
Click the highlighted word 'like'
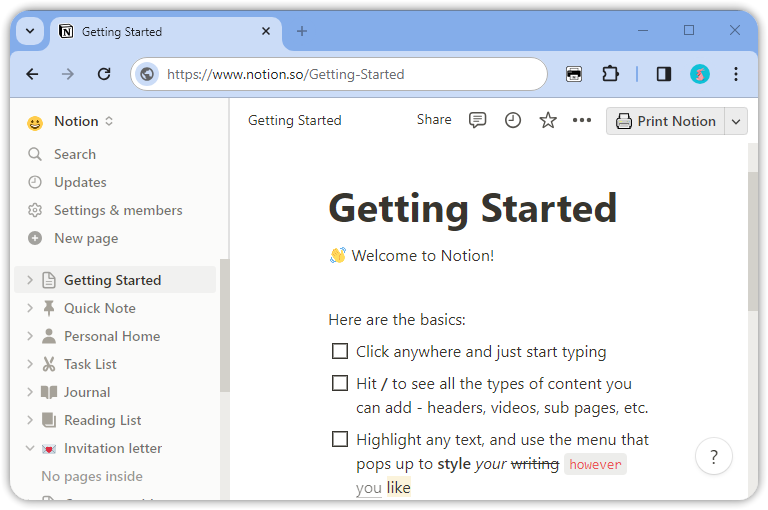398,487
